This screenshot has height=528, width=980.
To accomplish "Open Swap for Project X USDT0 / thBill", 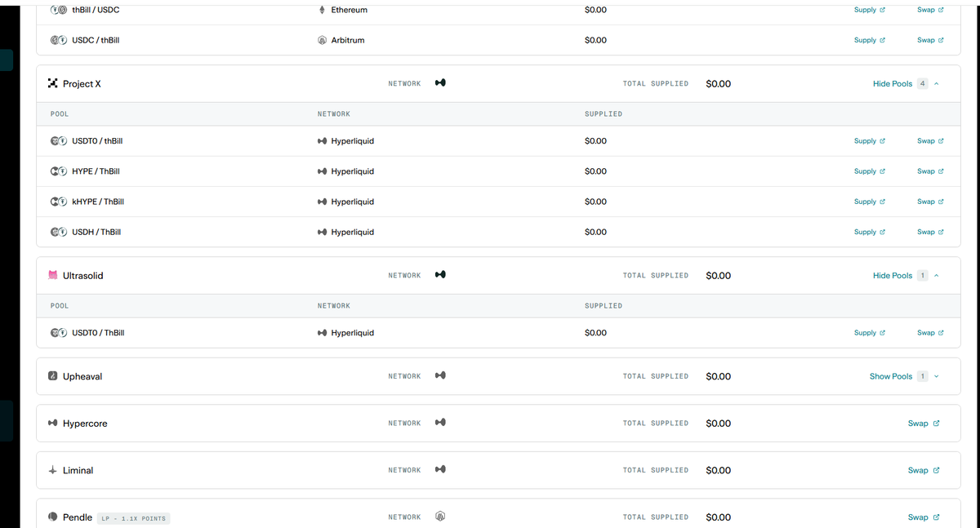I will 930,141.
